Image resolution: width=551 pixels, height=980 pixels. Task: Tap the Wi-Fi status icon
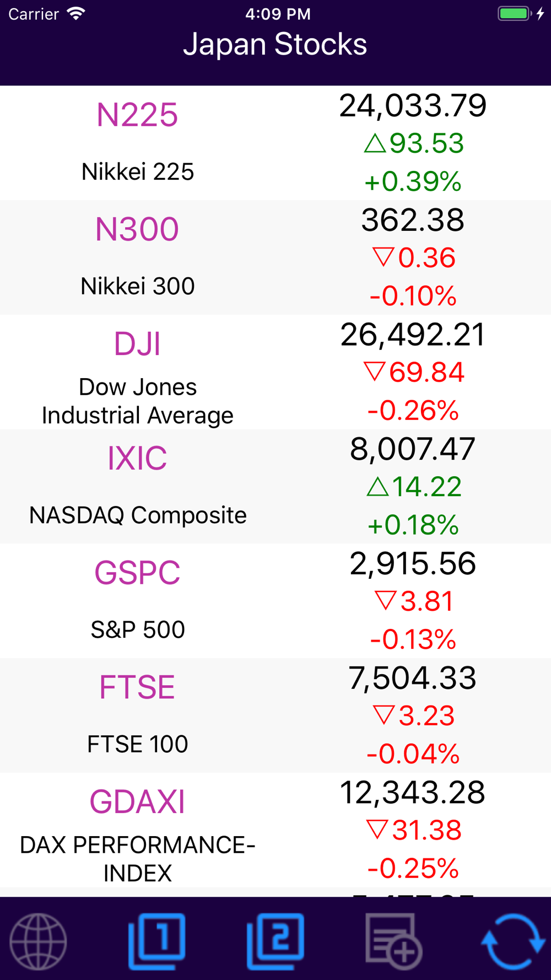pos(76,14)
